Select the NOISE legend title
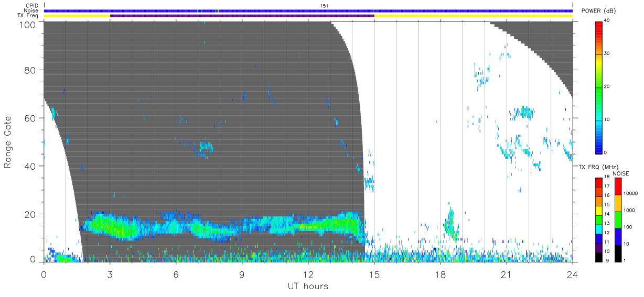This screenshot has width=644, height=297. point(620,173)
